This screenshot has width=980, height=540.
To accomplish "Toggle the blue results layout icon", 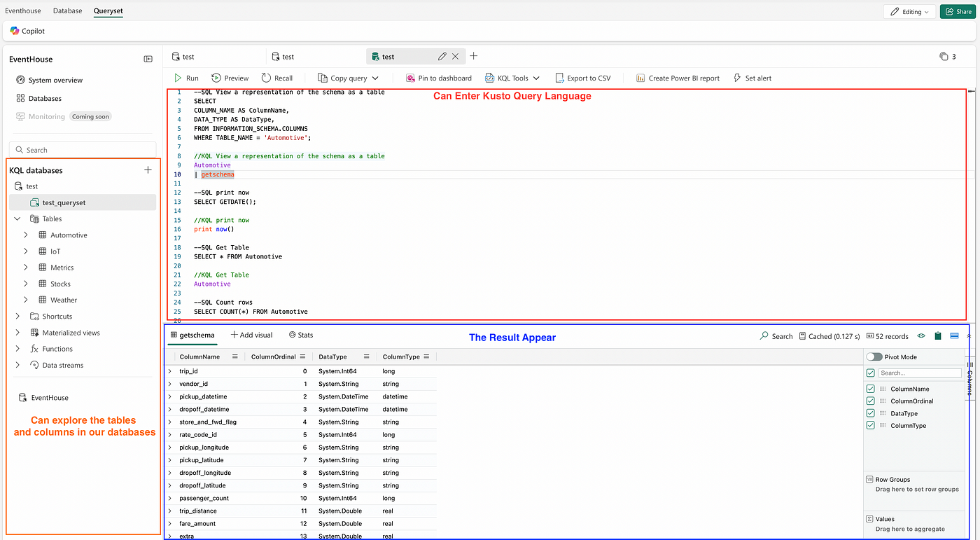I will tap(954, 336).
